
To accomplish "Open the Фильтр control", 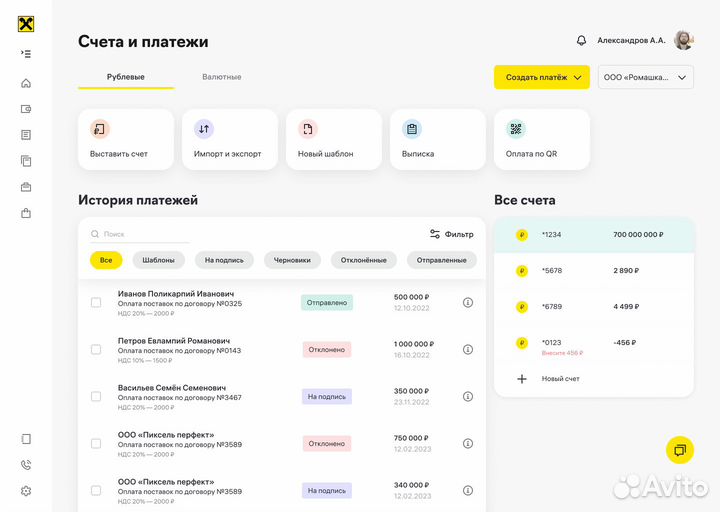I will (x=451, y=234).
